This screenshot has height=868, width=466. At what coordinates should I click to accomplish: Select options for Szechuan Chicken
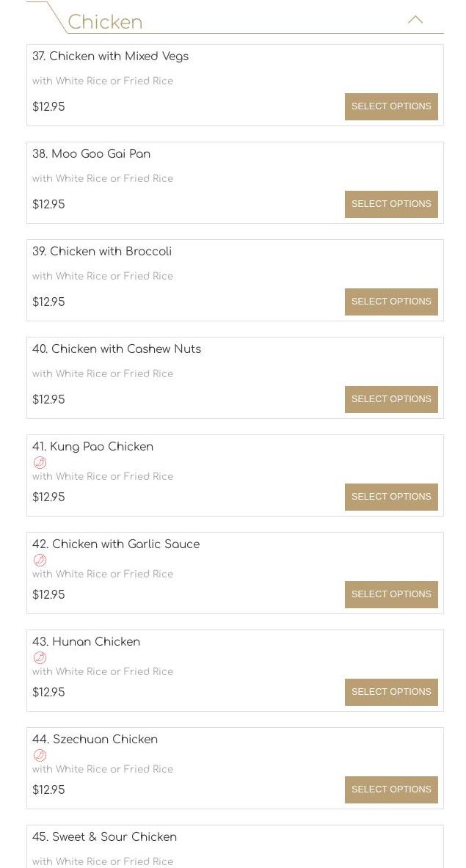click(x=391, y=789)
